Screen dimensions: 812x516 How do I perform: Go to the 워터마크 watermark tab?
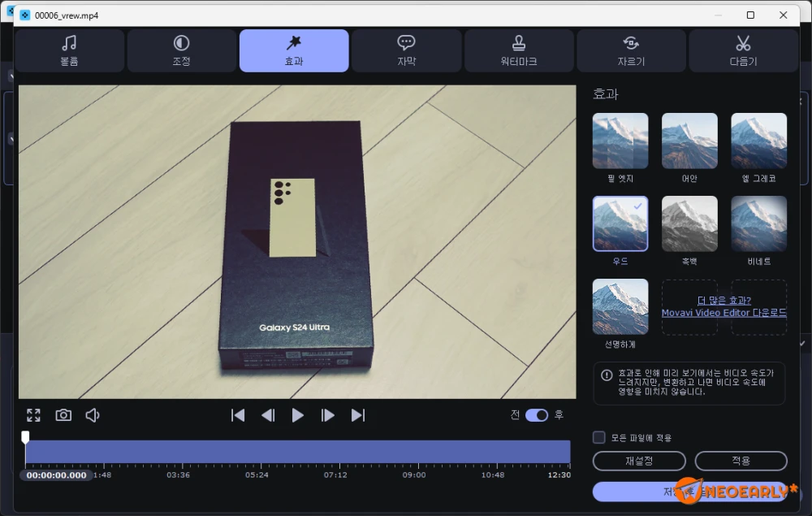[x=519, y=50]
